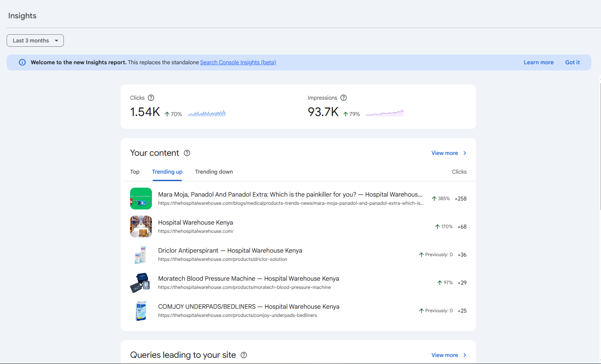Select the Trending up tab
The height and width of the screenshot is (364, 601).
click(x=167, y=172)
